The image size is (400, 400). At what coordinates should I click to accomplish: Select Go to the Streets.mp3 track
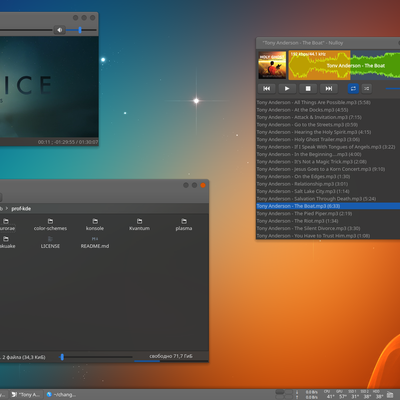328,125
